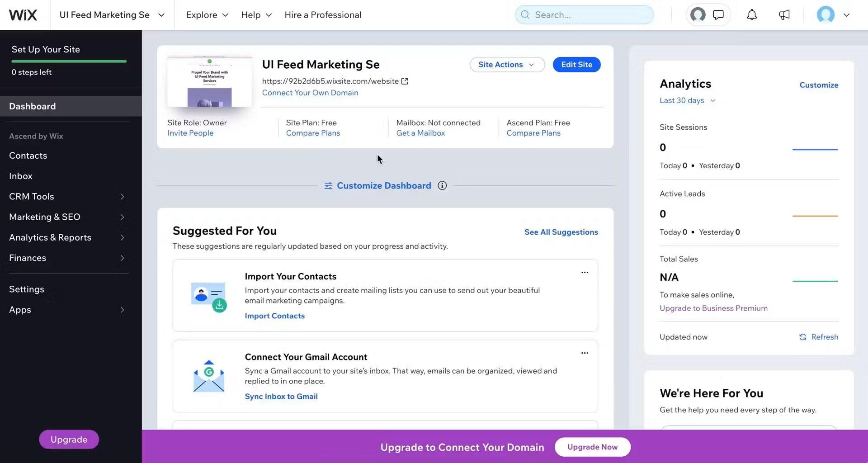The width and height of the screenshot is (868, 463).
Task: Click Connect Your Own Domain link
Action: point(310,93)
